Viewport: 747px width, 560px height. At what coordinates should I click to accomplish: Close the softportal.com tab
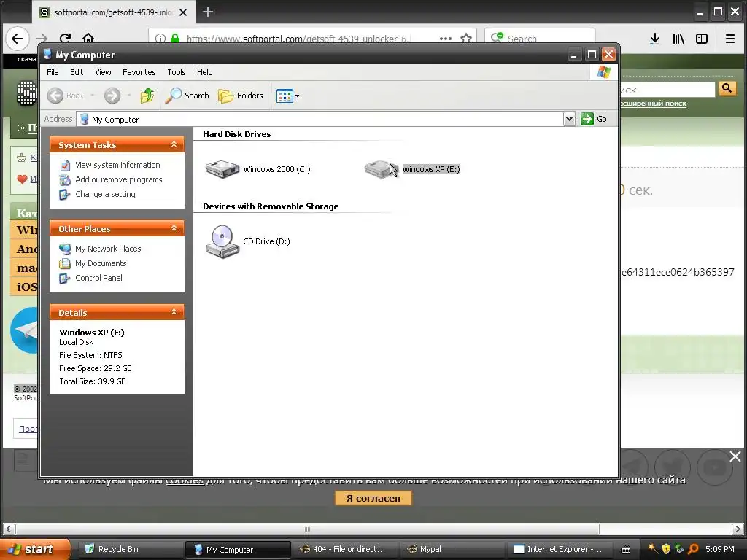183,12
